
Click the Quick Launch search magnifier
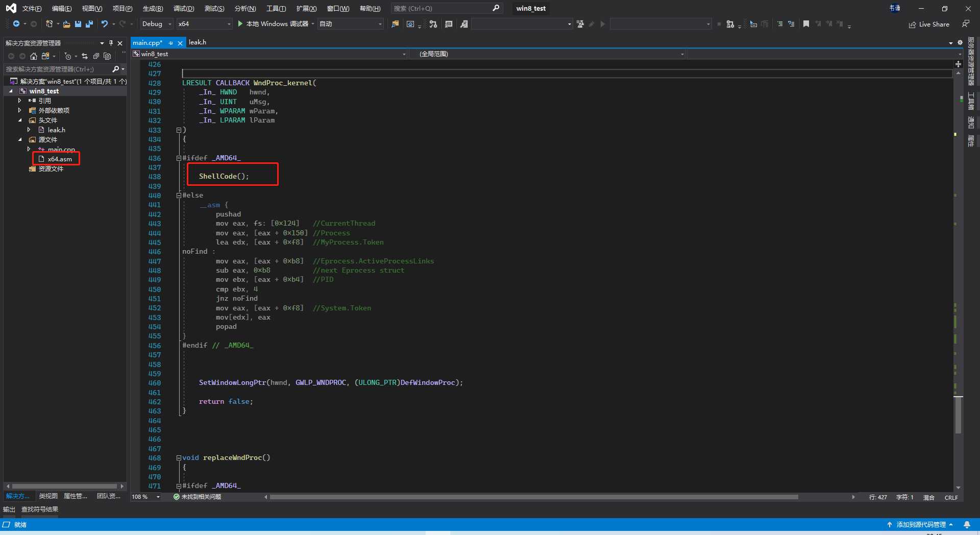[496, 8]
